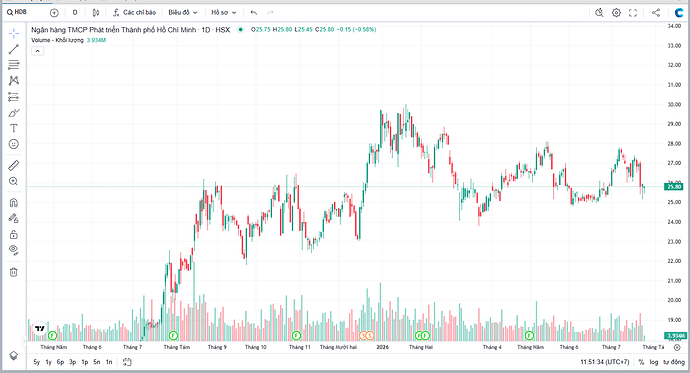Select the text annotation tool
The width and height of the screenshot is (690, 373).
point(14,128)
